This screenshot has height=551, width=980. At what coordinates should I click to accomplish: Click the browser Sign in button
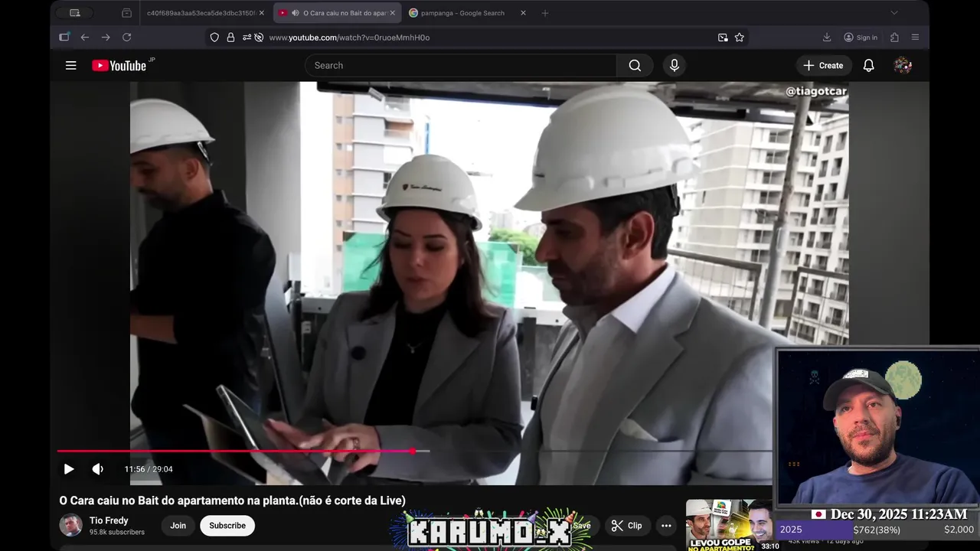861,37
